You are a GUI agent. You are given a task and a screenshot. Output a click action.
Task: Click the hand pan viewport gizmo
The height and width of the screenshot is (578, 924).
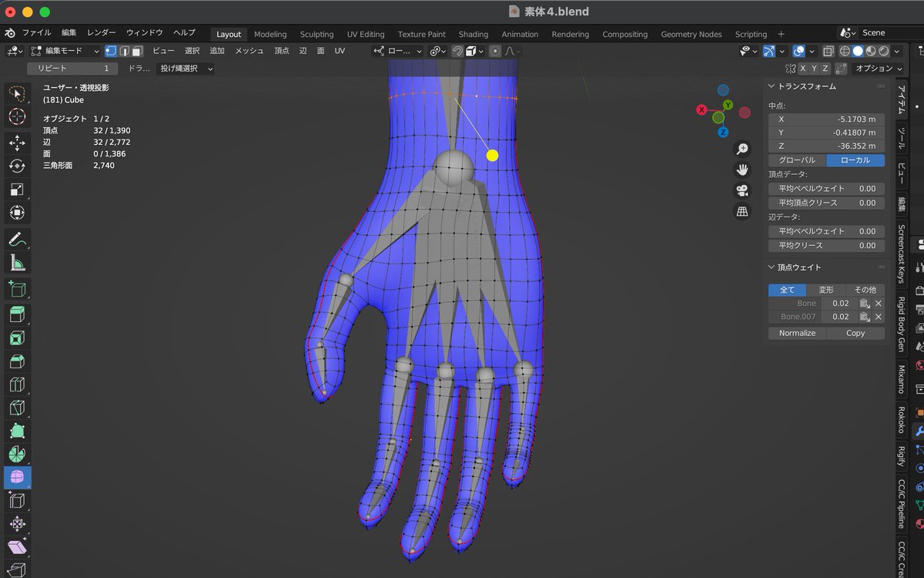(x=742, y=170)
